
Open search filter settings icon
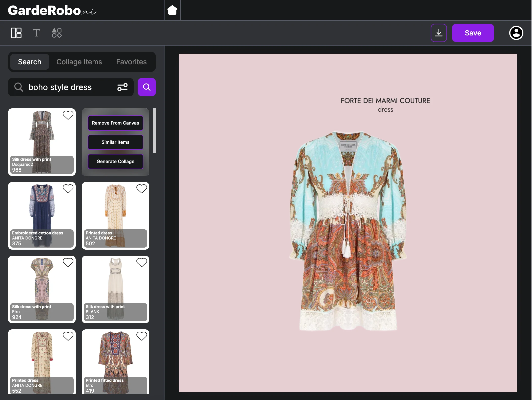(x=122, y=87)
